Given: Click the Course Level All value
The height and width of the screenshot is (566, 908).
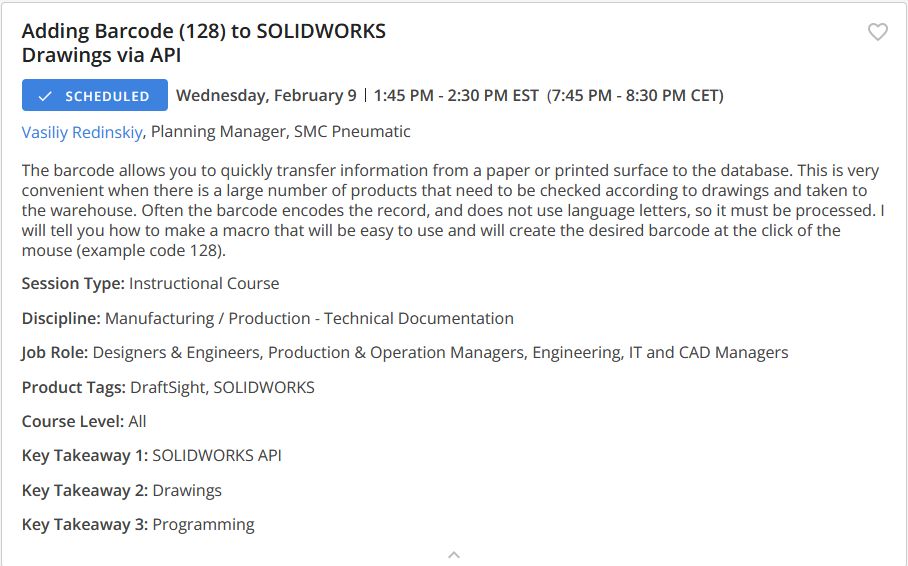Looking at the screenshot, I should (x=137, y=421).
